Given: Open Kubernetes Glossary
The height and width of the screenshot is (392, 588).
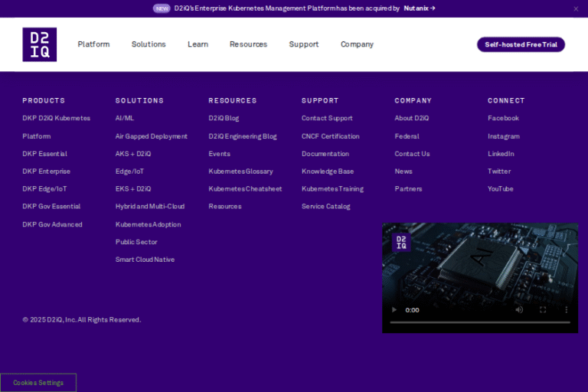Looking at the screenshot, I should [x=240, y=171].
